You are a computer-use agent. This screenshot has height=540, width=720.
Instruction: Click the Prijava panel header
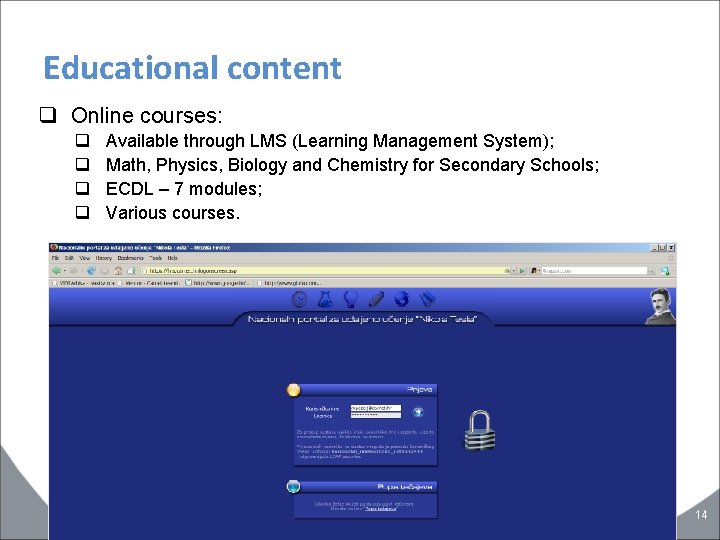(366, 389)
